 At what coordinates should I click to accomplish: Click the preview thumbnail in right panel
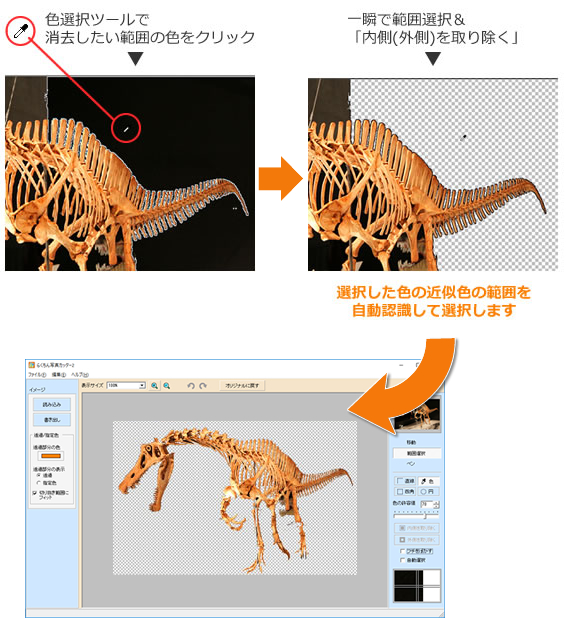pos(417,415)
